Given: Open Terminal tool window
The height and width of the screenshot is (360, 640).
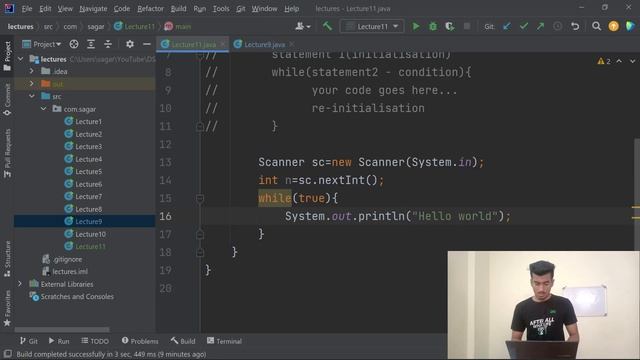Looking at the screenshot, I should tap(224, 341).
